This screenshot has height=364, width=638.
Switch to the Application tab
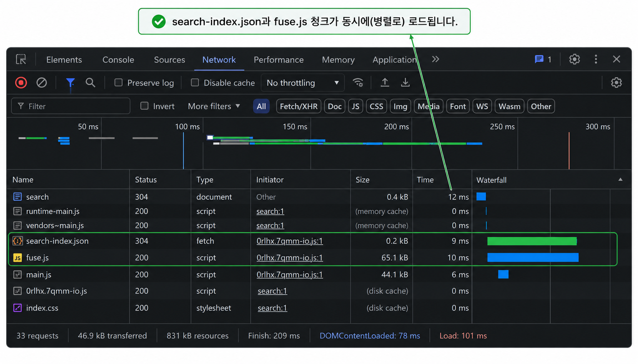(394, 60)
